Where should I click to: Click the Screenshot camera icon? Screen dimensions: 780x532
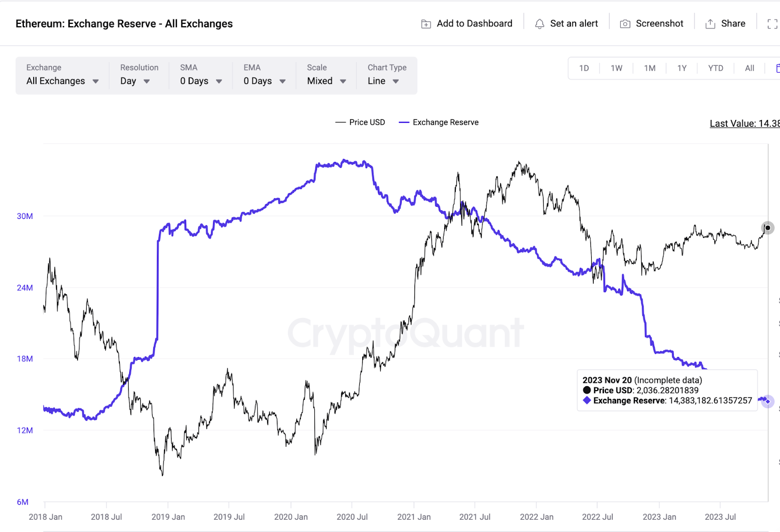pos(625,24)
